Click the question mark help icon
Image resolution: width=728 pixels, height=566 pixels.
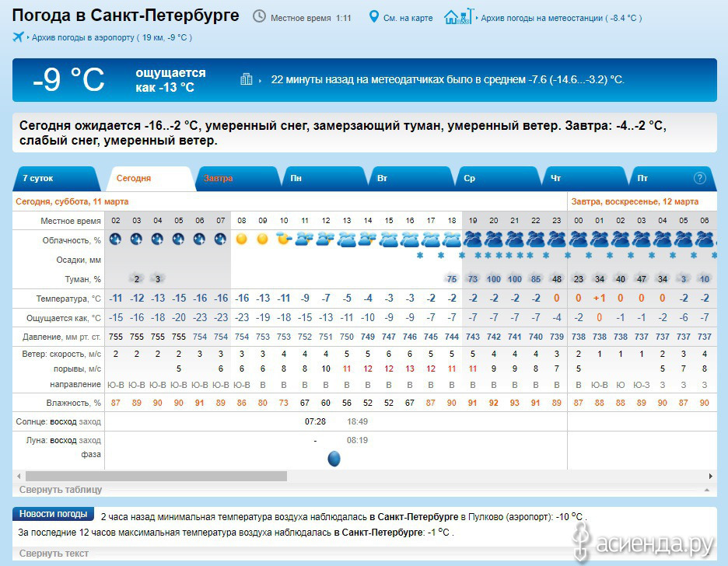tap(700, 178)
